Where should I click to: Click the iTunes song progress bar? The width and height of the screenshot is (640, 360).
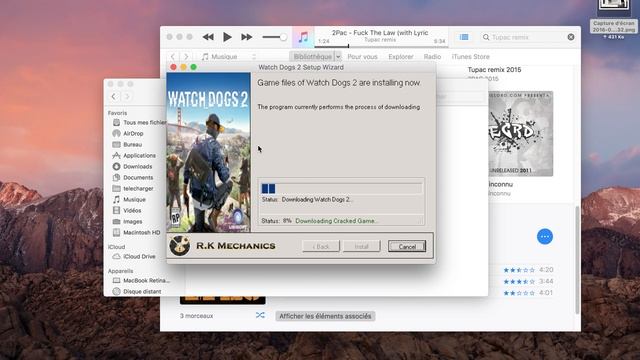[x=381, y=46]
